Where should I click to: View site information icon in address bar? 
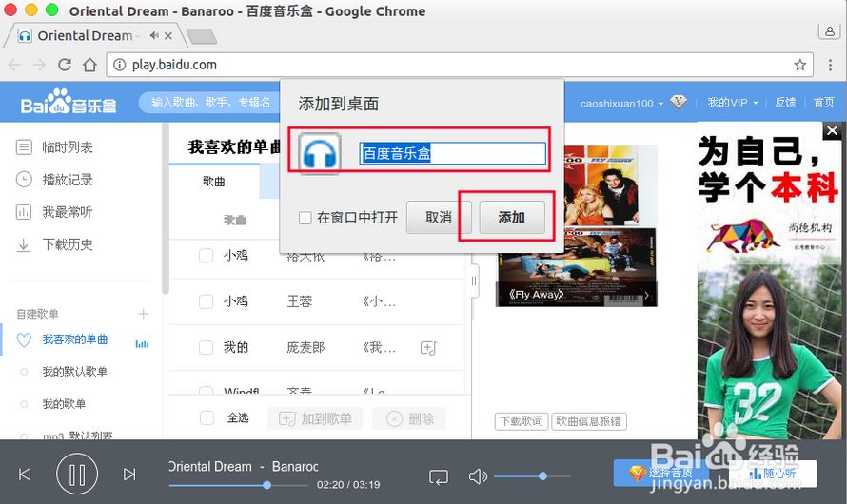tap(119, 65)
